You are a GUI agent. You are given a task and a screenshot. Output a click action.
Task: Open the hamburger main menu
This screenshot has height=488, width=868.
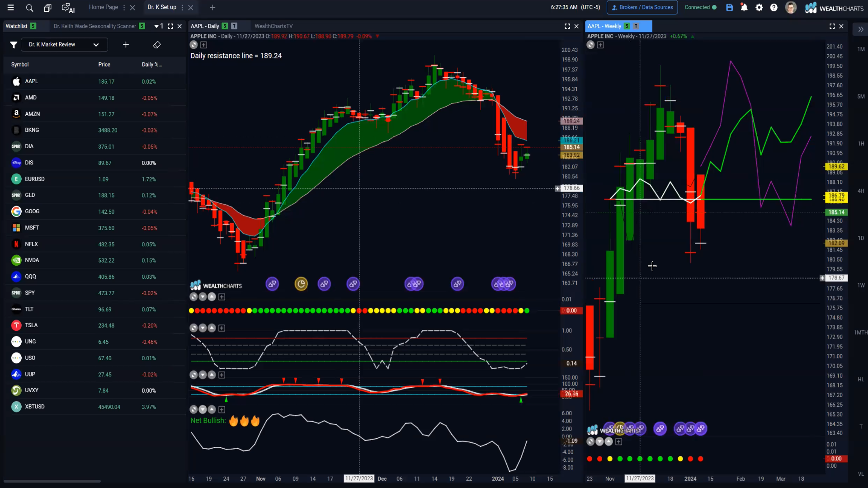coord(11,8)
